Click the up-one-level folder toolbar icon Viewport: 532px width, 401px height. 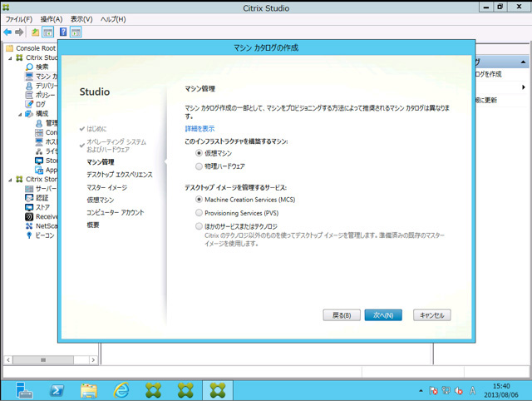click(35, 32)
